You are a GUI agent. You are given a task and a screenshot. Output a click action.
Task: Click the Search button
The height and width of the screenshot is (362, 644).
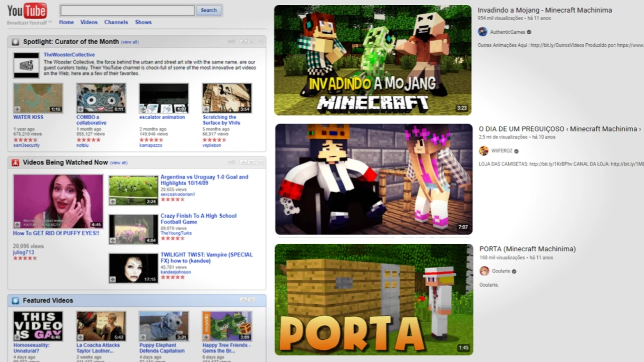208,10
